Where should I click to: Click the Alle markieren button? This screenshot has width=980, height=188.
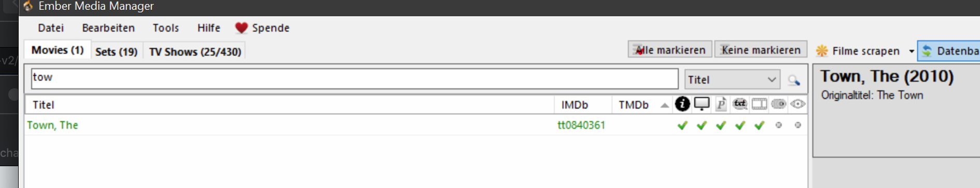(670, 50)
